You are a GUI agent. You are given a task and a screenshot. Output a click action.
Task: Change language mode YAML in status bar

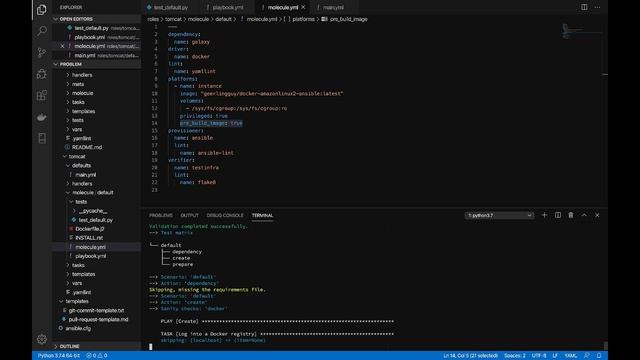571,356
